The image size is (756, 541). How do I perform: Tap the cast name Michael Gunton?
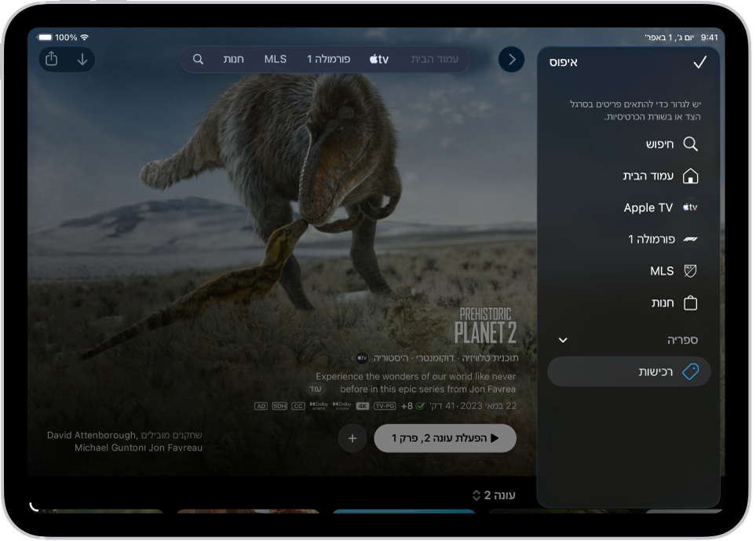(x=111, y=448)
